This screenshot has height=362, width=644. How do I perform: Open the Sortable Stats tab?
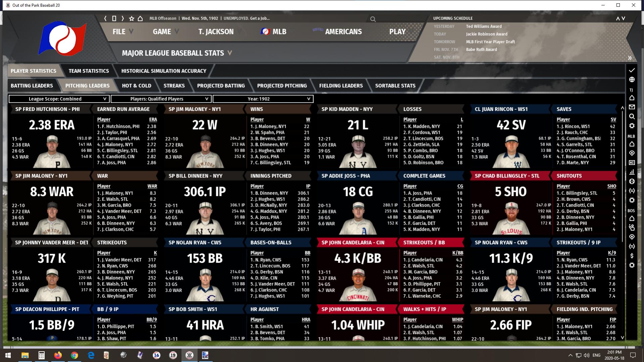[x=395, y=86]
